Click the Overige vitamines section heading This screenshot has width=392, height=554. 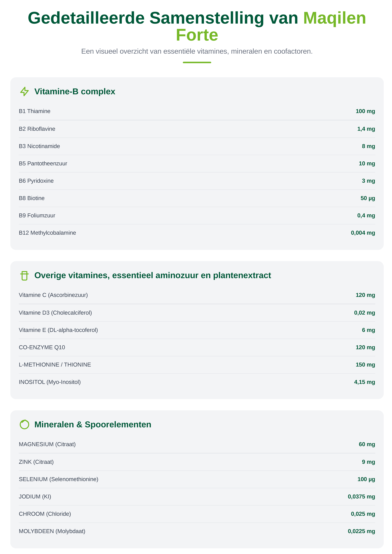(152, 275)
